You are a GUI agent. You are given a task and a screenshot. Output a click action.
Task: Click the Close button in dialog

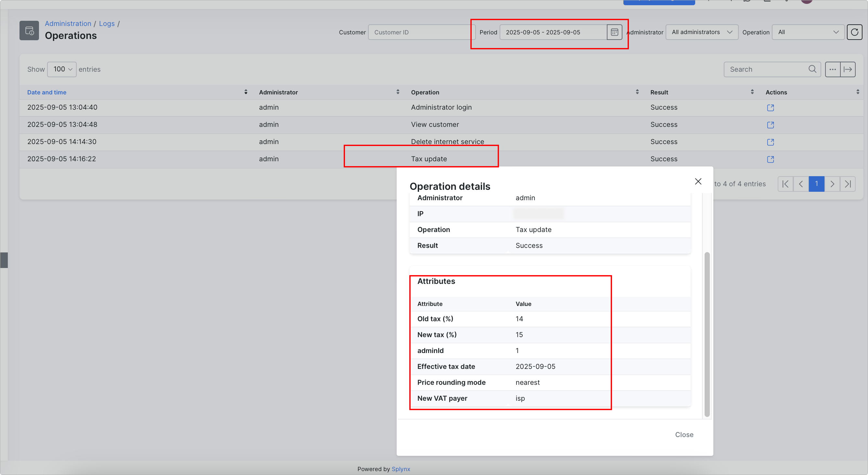(684, 434)
